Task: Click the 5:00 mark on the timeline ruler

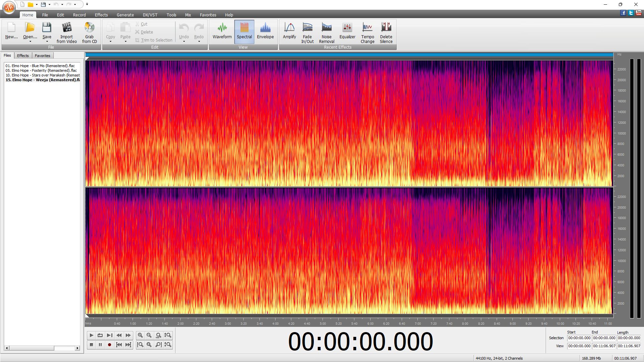Action: coord(323,323)
